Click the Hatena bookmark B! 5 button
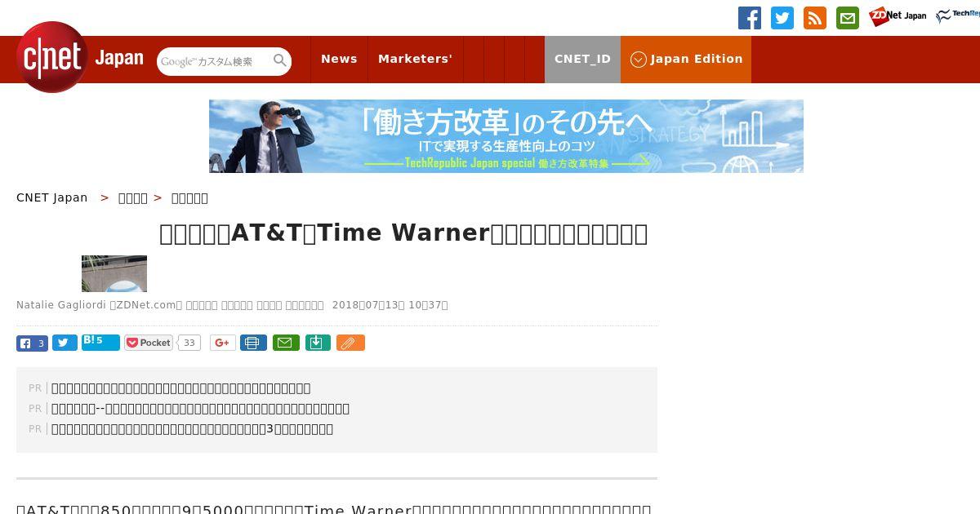This screenshot has width=980, height=514. [x=100, y=343]
